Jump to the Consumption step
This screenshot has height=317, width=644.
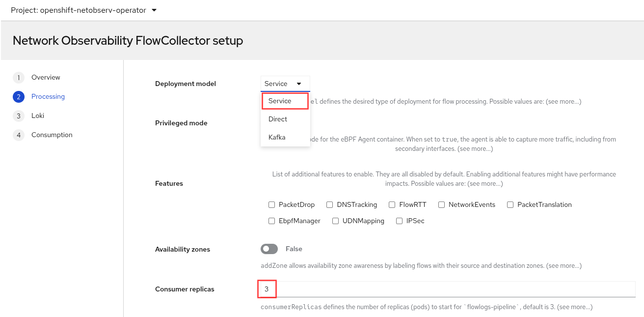52,134
